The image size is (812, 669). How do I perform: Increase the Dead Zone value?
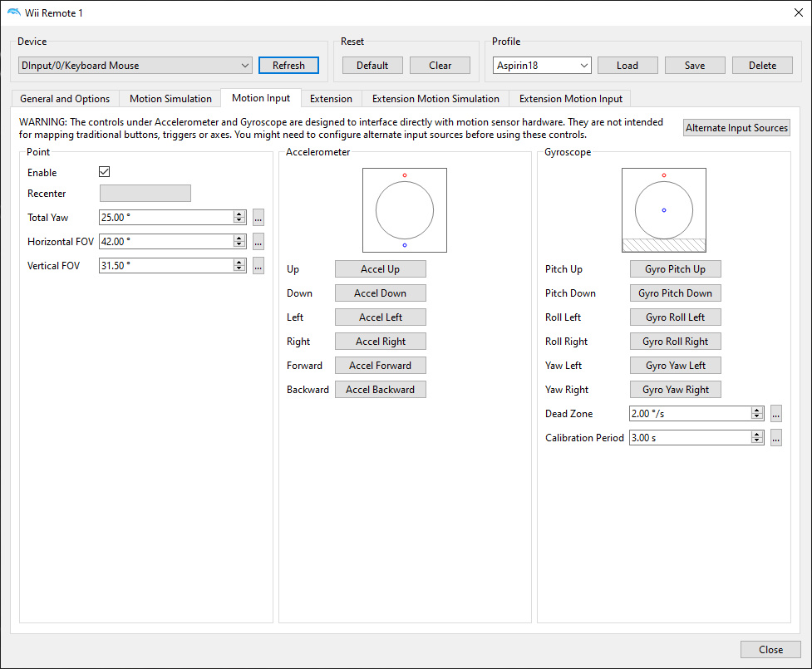coord(757,410)
